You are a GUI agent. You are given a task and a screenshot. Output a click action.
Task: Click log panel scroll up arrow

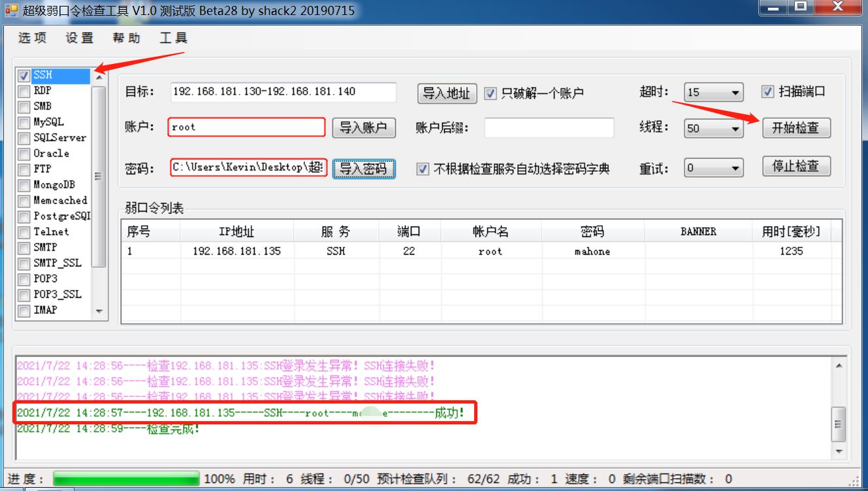point(839,366)
